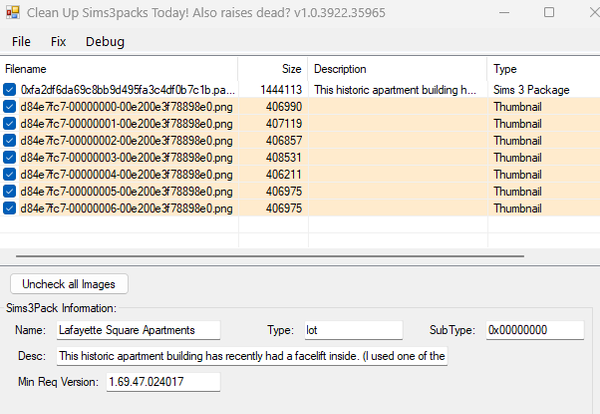Click the application icon in title bar

(13, 13)
